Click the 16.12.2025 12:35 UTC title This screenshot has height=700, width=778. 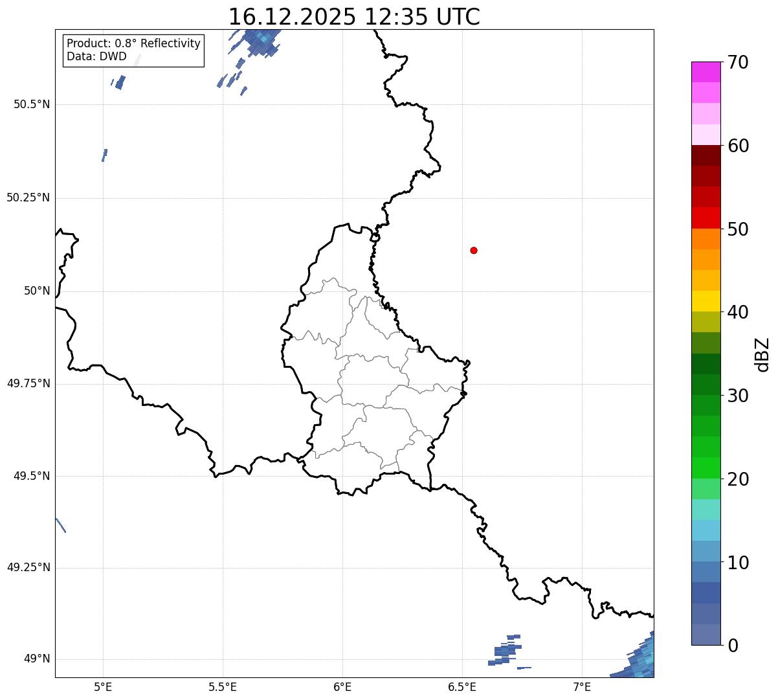click(x=354, y=17)
